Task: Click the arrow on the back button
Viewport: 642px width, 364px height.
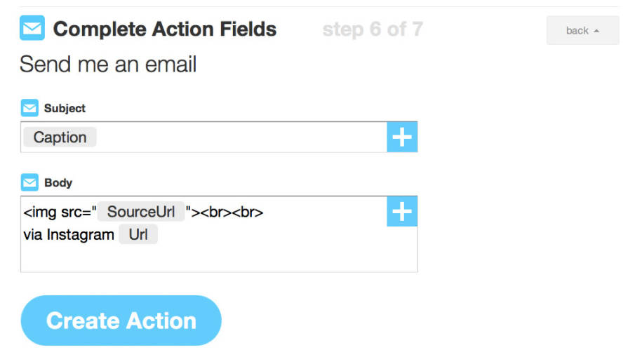Action: 596,31
